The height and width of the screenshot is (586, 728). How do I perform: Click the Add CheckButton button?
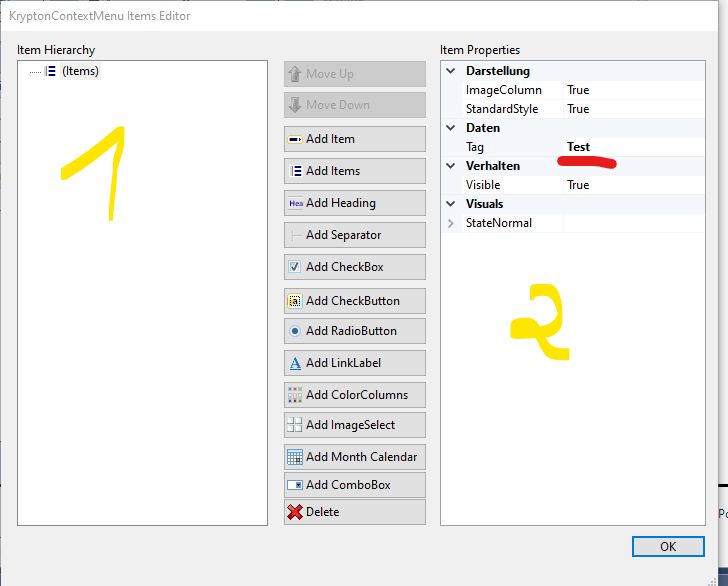[x=355, y=301]
